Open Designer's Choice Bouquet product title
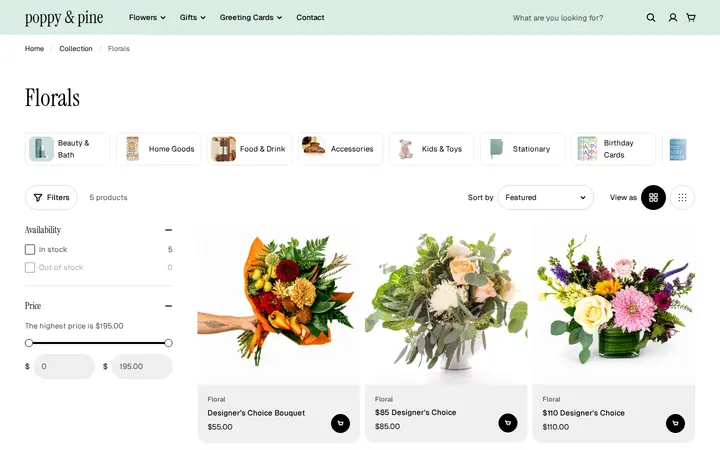This screenshot has height=450, width=720. pos(256,413)
